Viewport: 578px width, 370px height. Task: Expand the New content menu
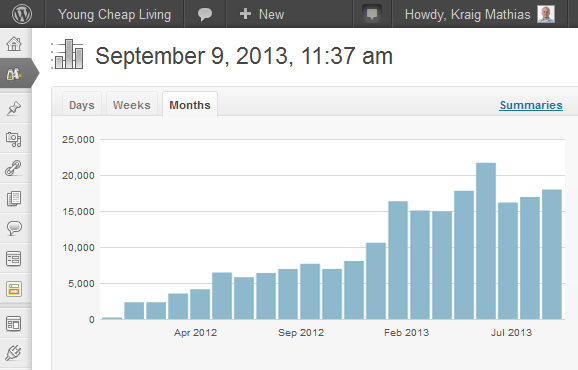[x=262, y=14]
